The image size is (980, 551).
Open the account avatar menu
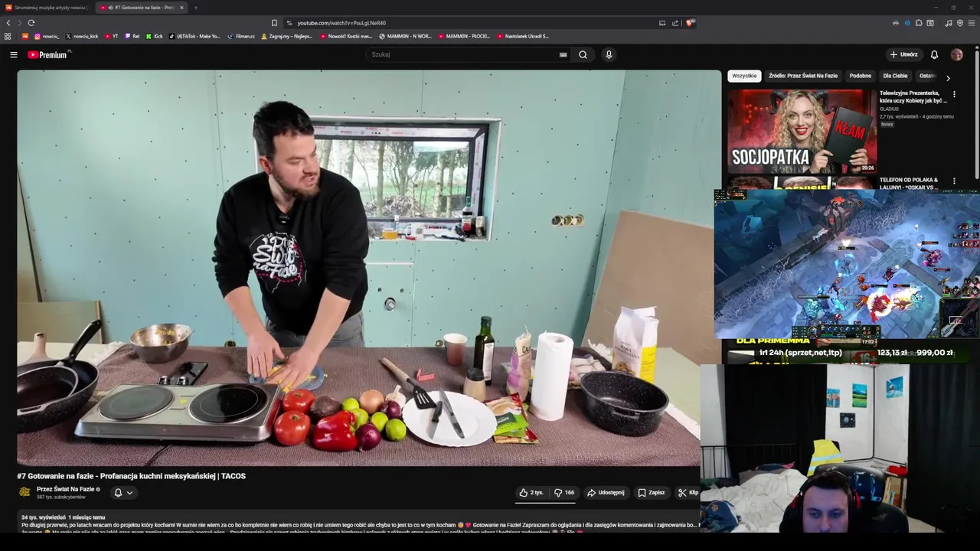[x=956, y=54]
